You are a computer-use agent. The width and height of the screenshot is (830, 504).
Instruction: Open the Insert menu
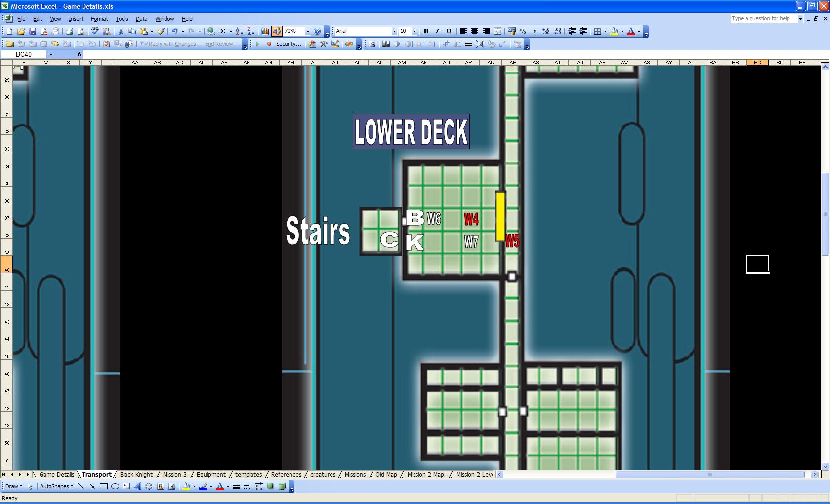click(76, 19)
